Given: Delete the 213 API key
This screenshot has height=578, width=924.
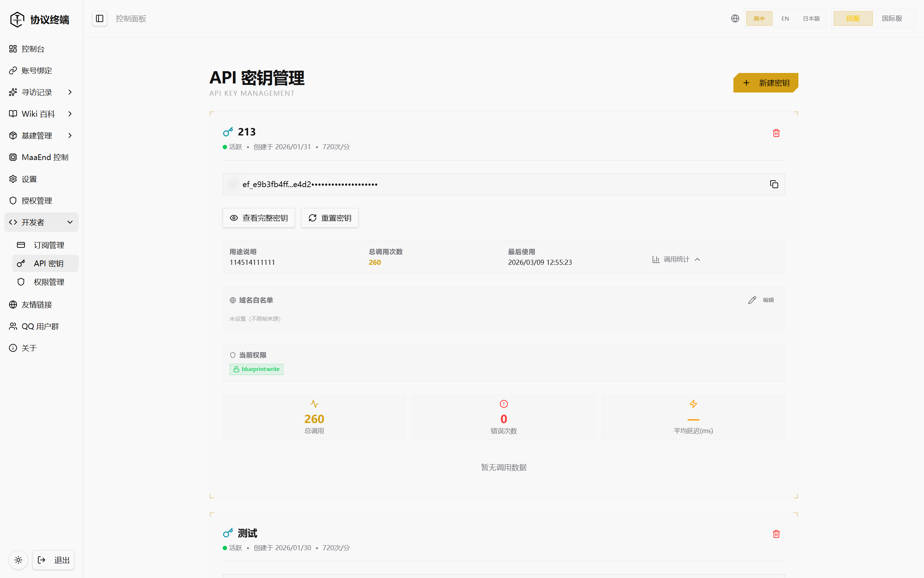Looking at the screenshot, I should coord(776,133).
